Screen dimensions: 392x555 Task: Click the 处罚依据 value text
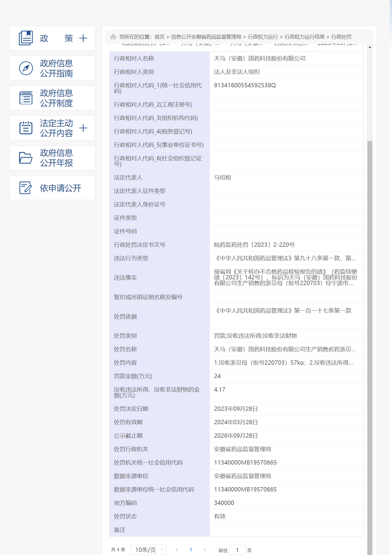tap(282, 311)
